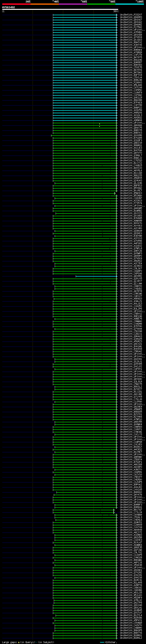Click the red ~20% identity legend segment
This screenshot has width=146, height=644.
(x=16, y=4)
